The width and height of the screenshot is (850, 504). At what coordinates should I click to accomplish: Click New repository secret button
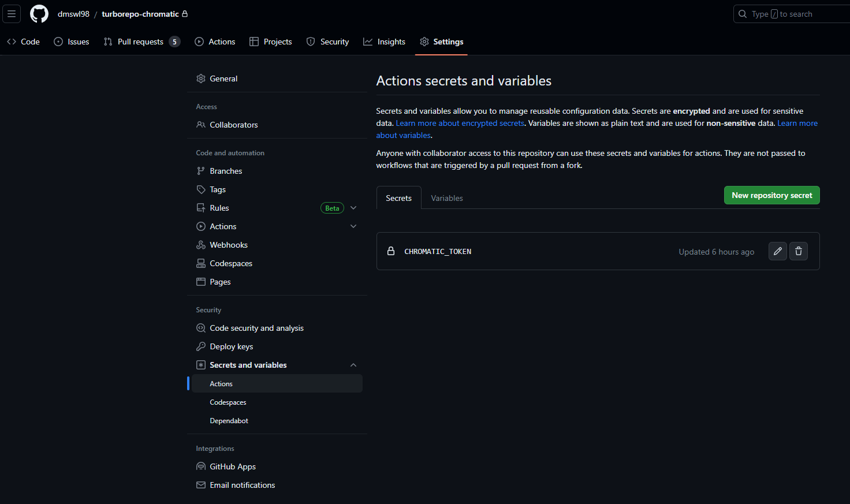pyautogui.click(x=772, y=195)
